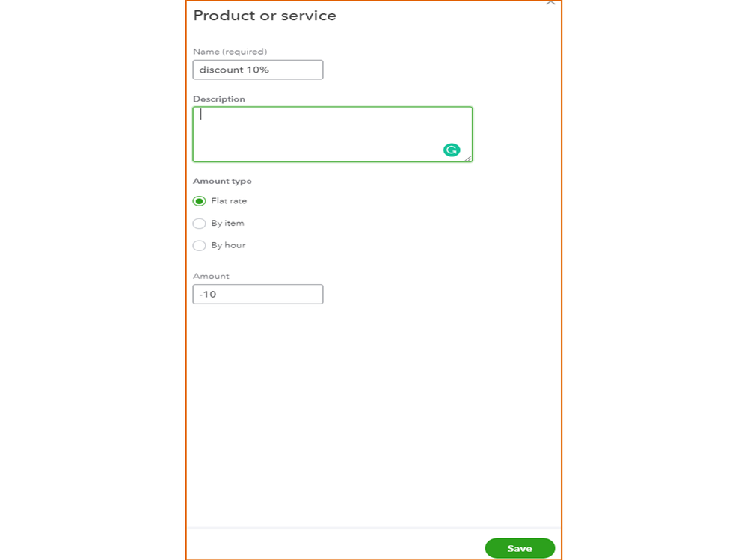The width and height of the screenshot is (747, 560).
Task: Select the Flat rate radio button
Action: click(199, 201)
